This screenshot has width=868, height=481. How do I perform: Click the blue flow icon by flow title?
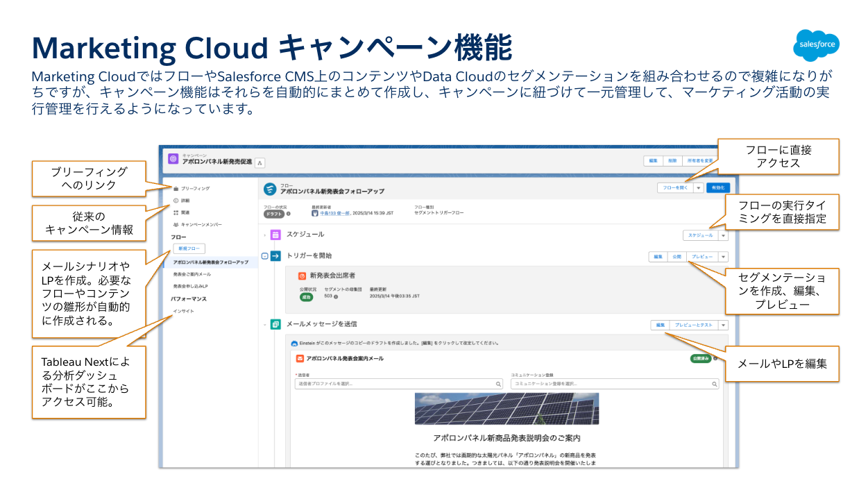[x=271, y=189]
